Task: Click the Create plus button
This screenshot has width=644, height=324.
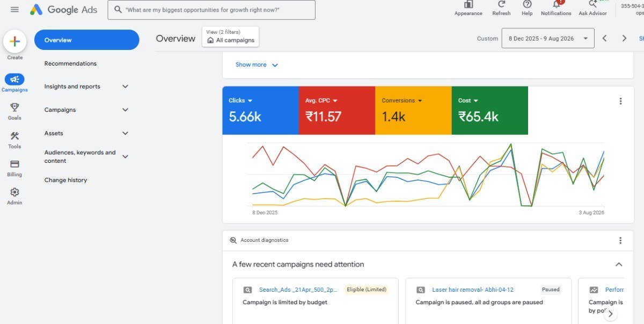Action: point(15,41)
